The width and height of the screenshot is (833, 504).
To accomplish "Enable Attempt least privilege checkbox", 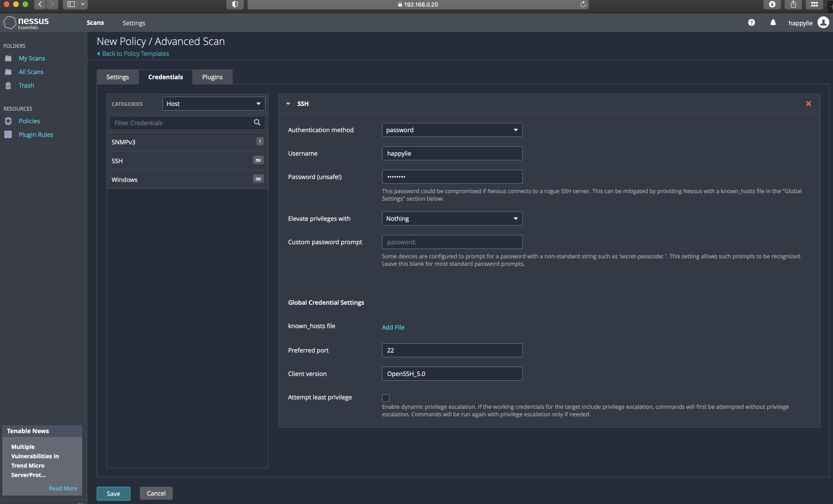I will [x=386, y=398].
